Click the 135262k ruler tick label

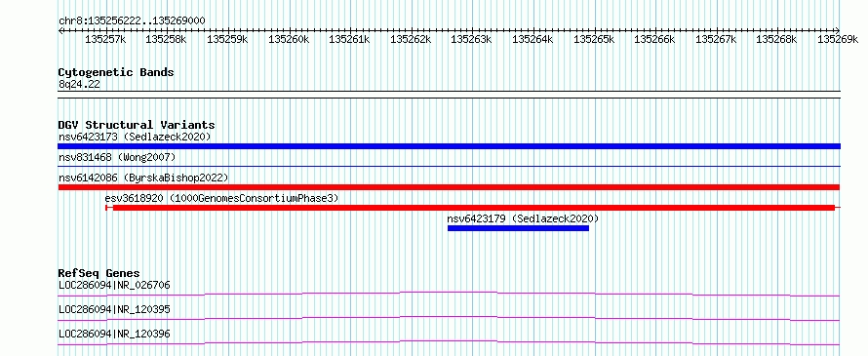click(x=411, y=39)
